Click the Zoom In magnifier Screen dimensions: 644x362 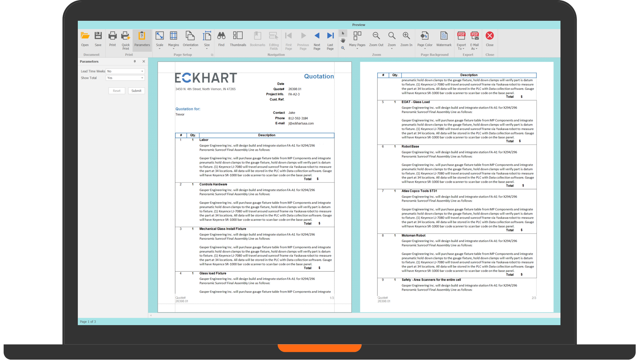coord(406,36)
